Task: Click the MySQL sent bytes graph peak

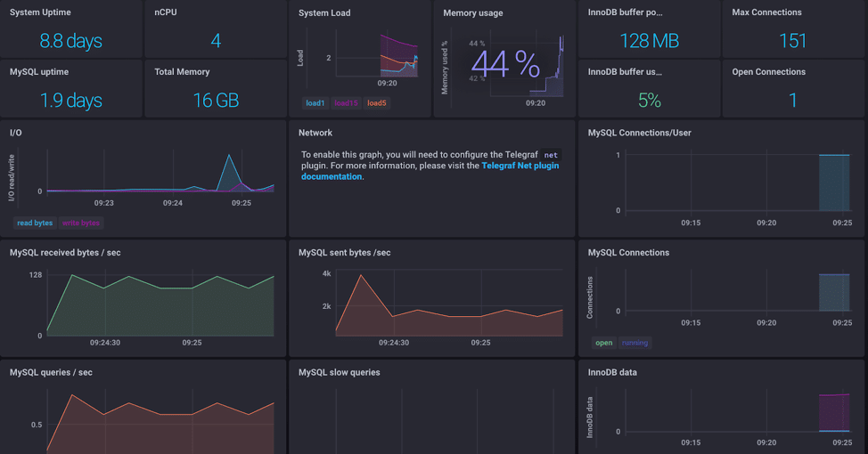Action: (361, 276)
